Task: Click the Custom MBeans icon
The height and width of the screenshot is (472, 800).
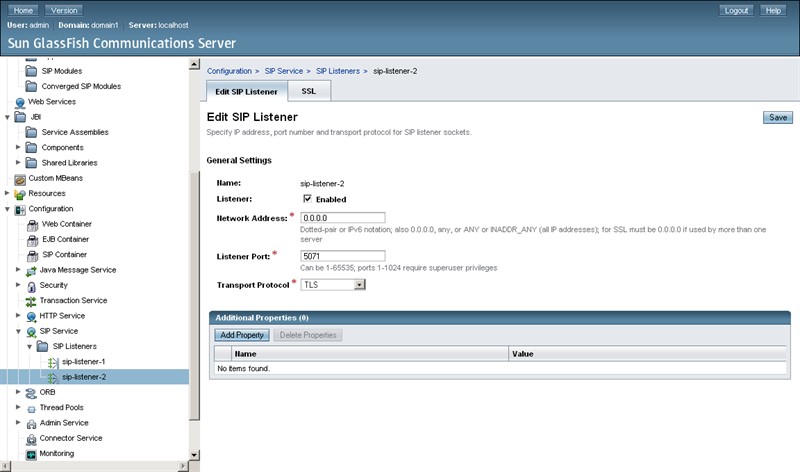Action: [19, 178]
